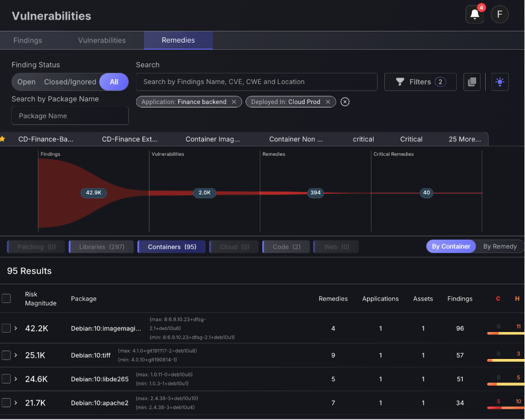Open the notifications bell
Screen dimensions: 525x420
[474, 14]
